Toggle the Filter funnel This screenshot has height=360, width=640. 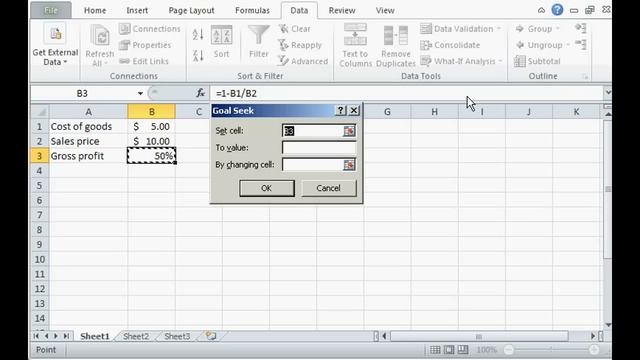tap(259, 42)
